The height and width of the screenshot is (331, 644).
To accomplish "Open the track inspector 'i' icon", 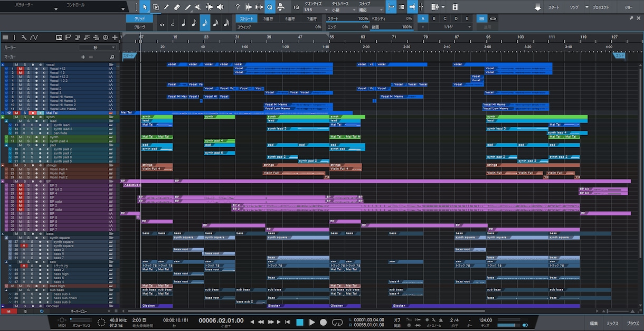I will tap(15, 37).
